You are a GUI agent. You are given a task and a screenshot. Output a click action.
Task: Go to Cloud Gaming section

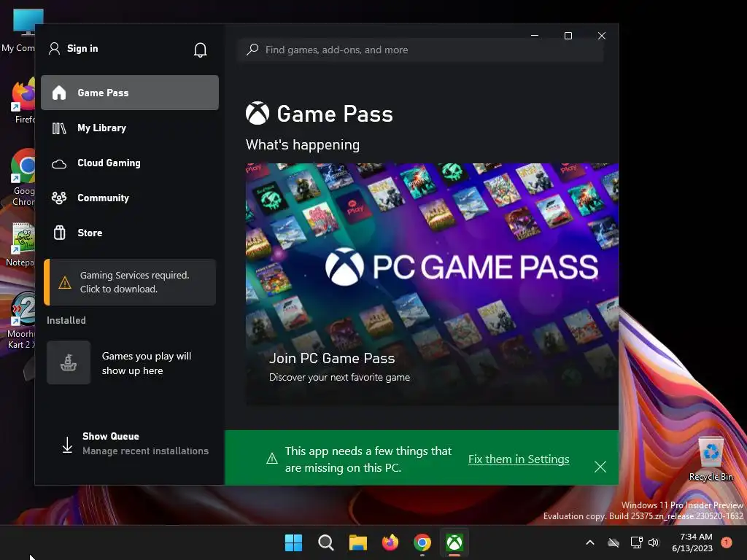(130, 163)
